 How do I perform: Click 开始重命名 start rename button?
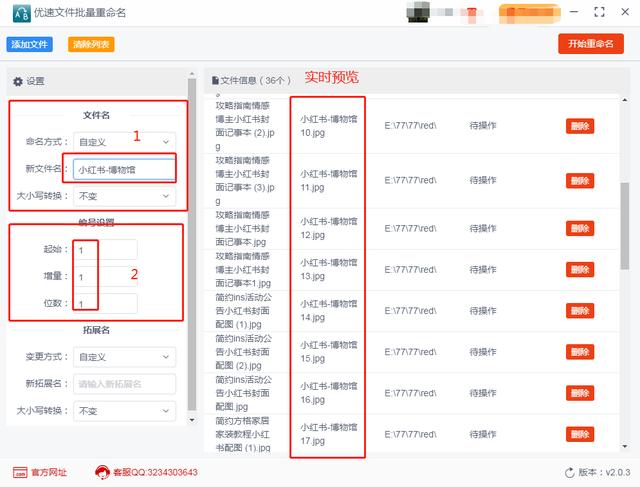(x=591, y=44)
